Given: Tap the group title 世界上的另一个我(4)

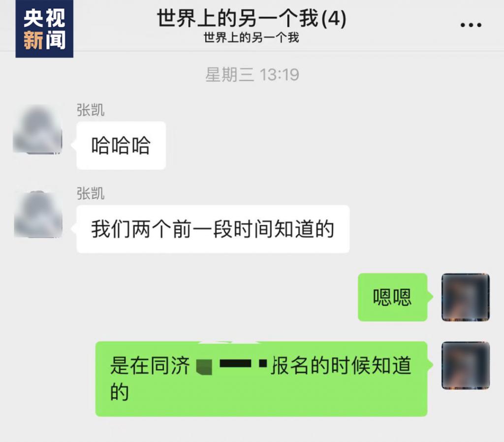Looking at the screenshot, I should point(252,18).
